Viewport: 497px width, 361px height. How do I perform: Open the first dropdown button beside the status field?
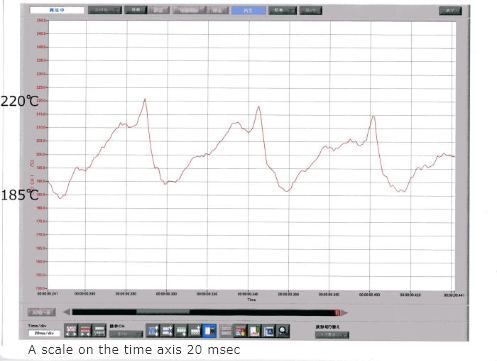tap(105, 10)
